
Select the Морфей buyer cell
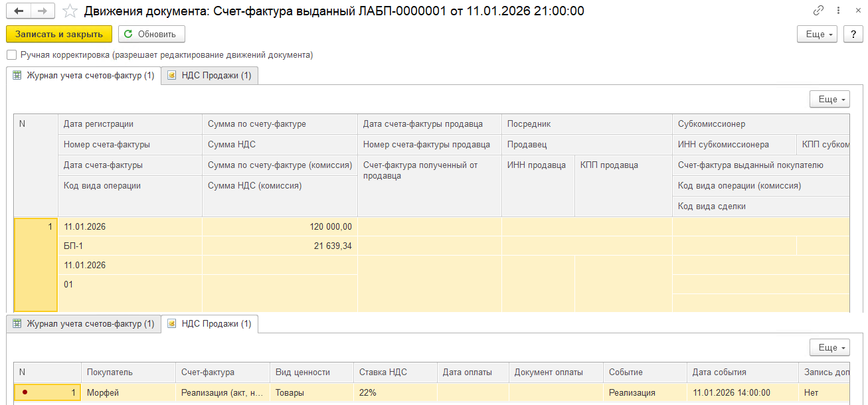pos(128,392)
